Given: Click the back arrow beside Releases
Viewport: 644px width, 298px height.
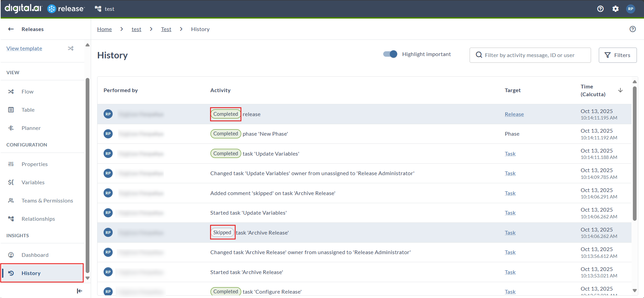Looking at the screenshot, I should pos(11,29).
